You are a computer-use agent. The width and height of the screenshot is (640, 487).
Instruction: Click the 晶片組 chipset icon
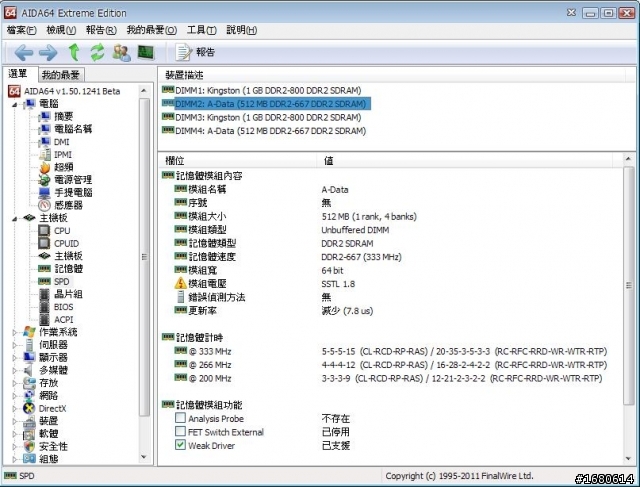click(x=44, y=294)
